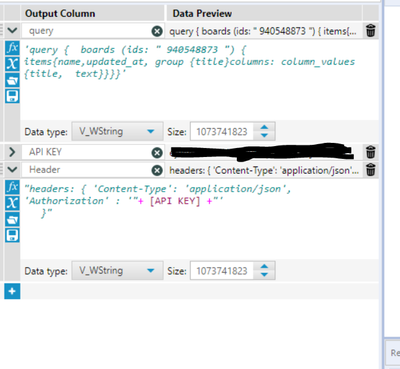The image size is (400, 369).
Task: Delete the Header expression
Action: pyautogui.click(x=371, y=170)
